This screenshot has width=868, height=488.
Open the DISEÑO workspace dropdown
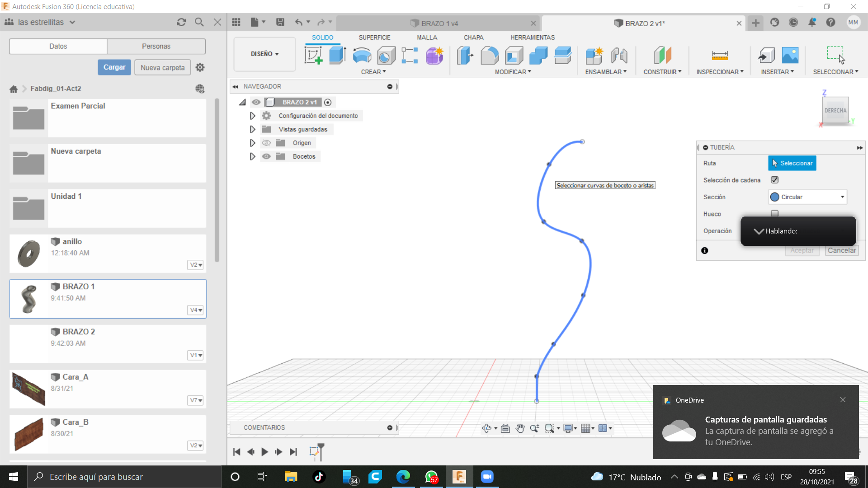pyautogui.click(x=264, y=54)
